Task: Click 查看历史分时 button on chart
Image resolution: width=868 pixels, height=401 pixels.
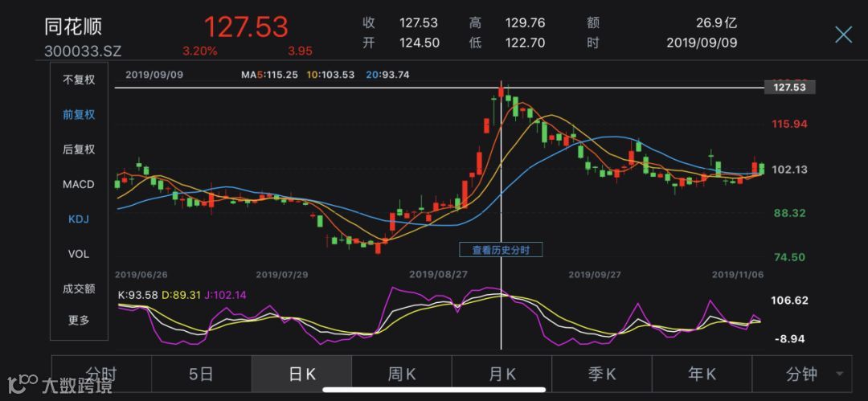Action: click(x=501, y=251)
